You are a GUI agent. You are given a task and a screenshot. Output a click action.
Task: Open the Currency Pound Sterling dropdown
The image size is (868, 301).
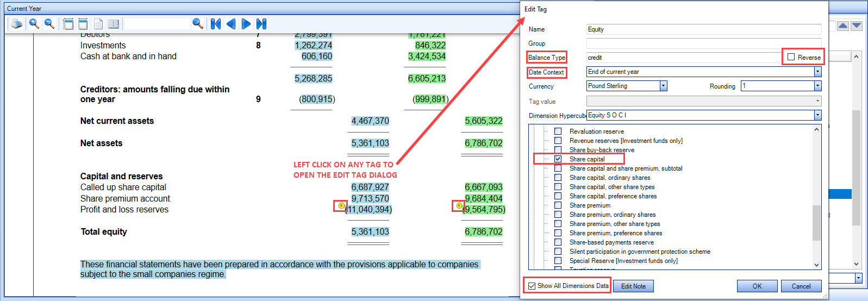pyautogui.click(x=663, y=86)
